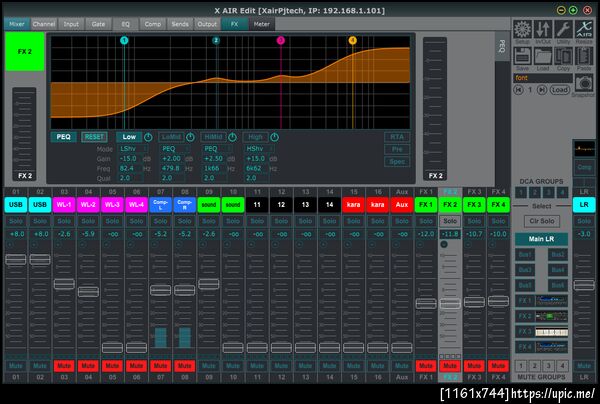Disable Solo on FX 2 channel
This screenshot has width=600, height=404.
450,221
